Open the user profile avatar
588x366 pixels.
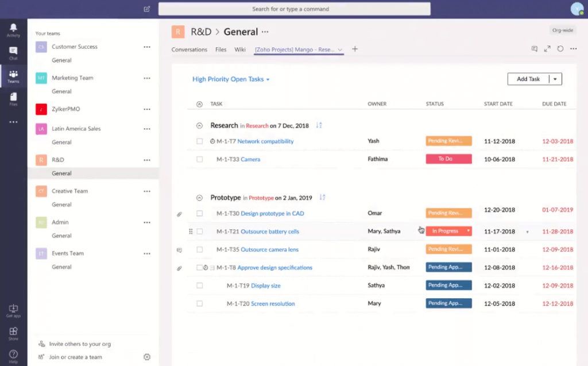pyautogui.click(x=577, y=9)
